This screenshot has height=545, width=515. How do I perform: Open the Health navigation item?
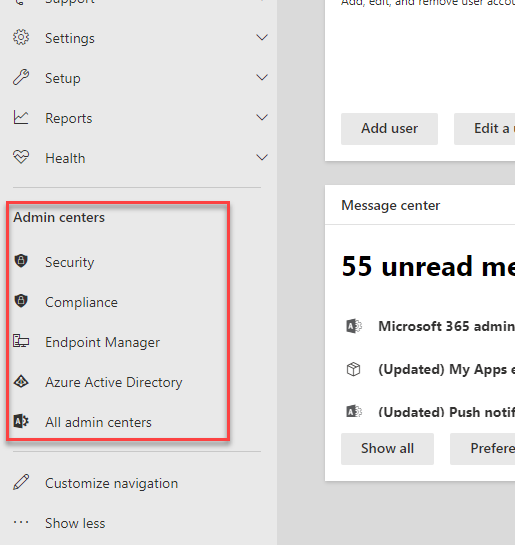[138, 158]
